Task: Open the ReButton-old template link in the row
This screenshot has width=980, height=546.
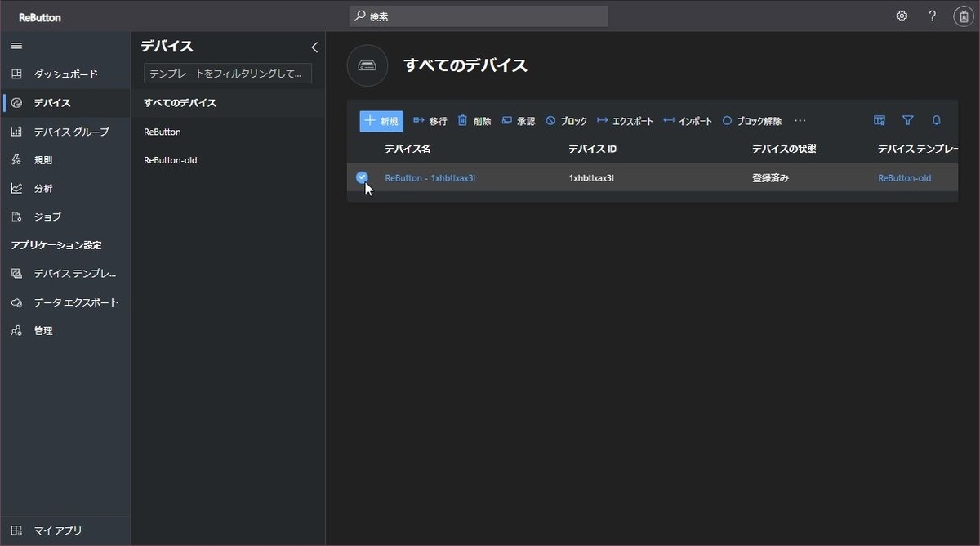Action: point(904,178)
